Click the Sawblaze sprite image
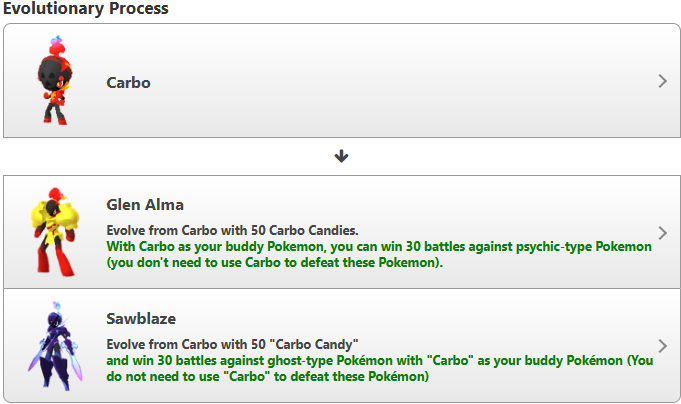681x404 pixels. pos(56,346)
